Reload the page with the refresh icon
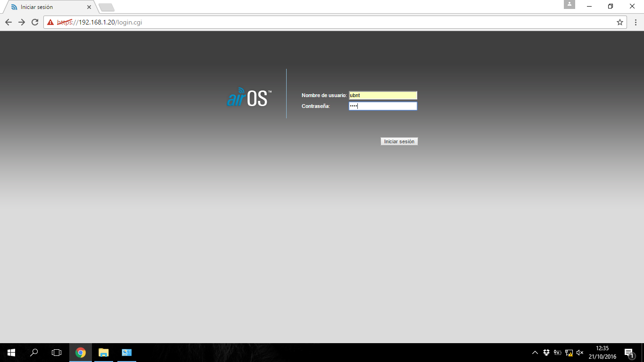644x362 pixels. click(x=35, y=22)
